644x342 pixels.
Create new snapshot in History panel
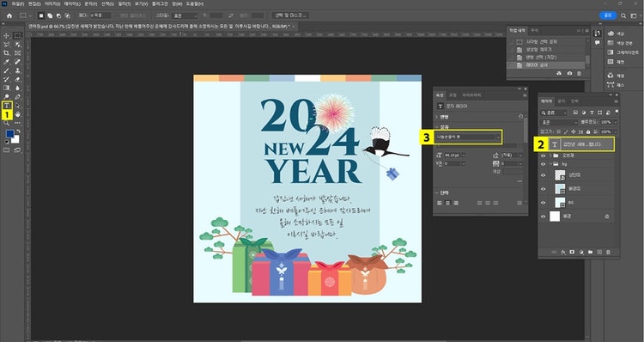569,73
